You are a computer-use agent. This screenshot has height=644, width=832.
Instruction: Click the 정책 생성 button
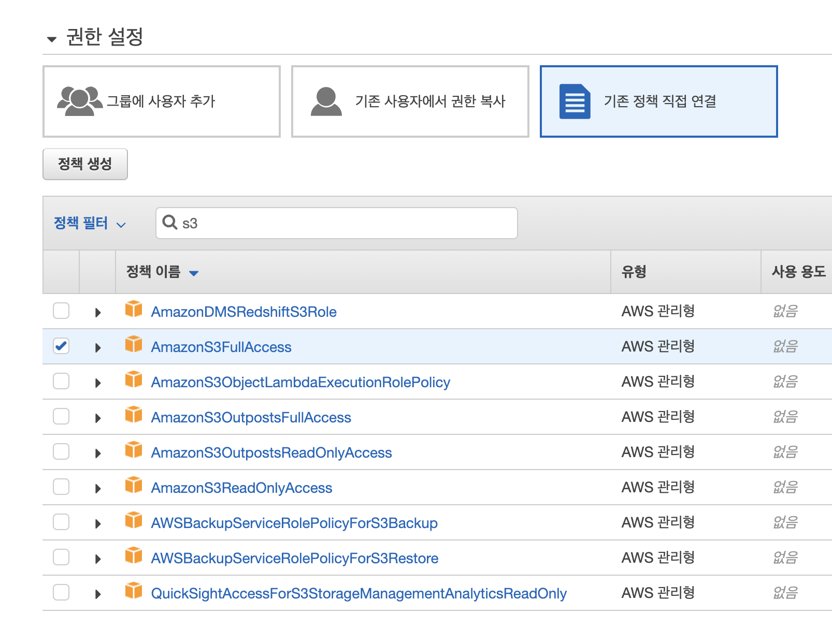[x=85, y=164]
